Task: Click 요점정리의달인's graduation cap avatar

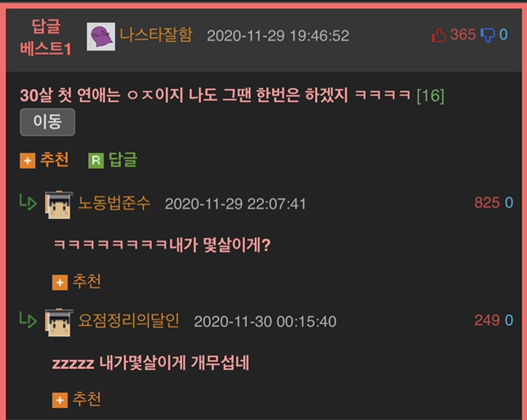Action: 59,322
